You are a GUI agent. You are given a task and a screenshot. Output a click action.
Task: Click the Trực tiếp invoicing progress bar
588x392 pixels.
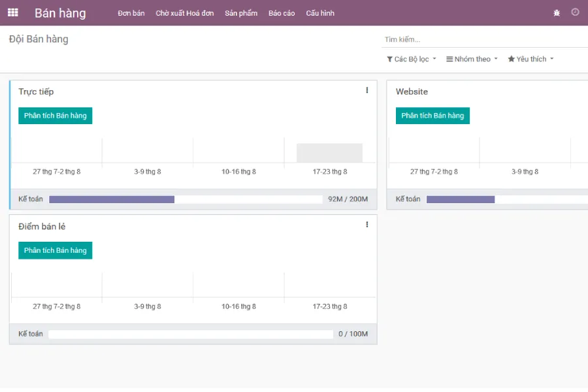pyautogui.click(x=186, y=199)
